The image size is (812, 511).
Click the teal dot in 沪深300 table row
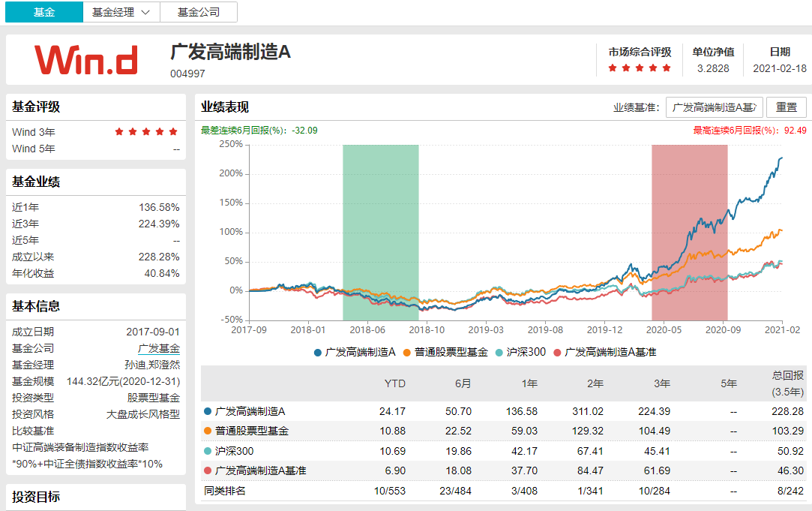coord(208,451)
